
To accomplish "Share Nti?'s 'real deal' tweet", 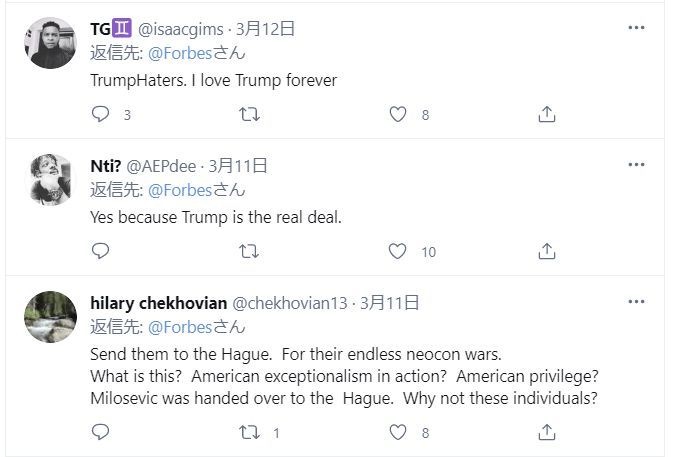I will pyautogui.click(x=547, y=251).
